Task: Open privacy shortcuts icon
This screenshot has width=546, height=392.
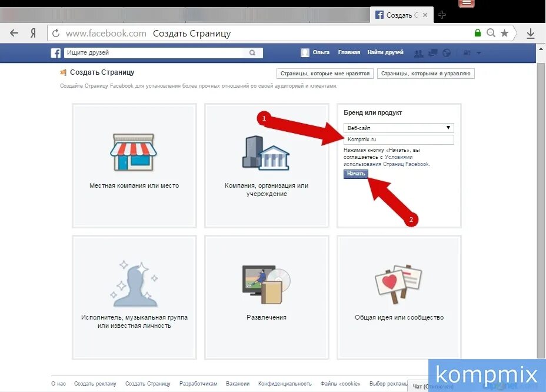Action: pos(467,53)
